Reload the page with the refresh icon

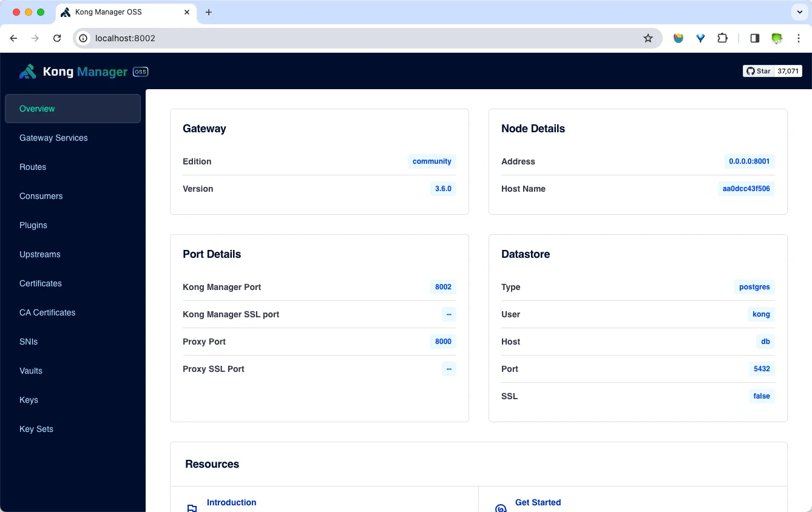[x=57, y=38]
